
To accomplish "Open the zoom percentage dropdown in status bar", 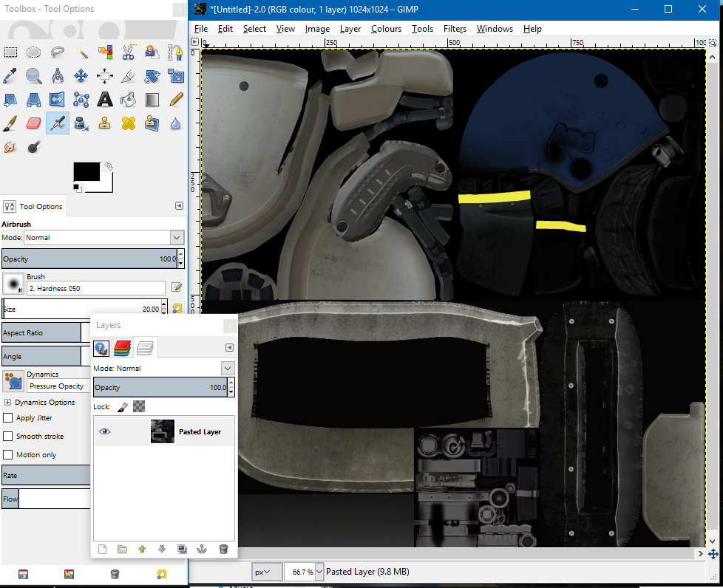I will coord(319,572).
